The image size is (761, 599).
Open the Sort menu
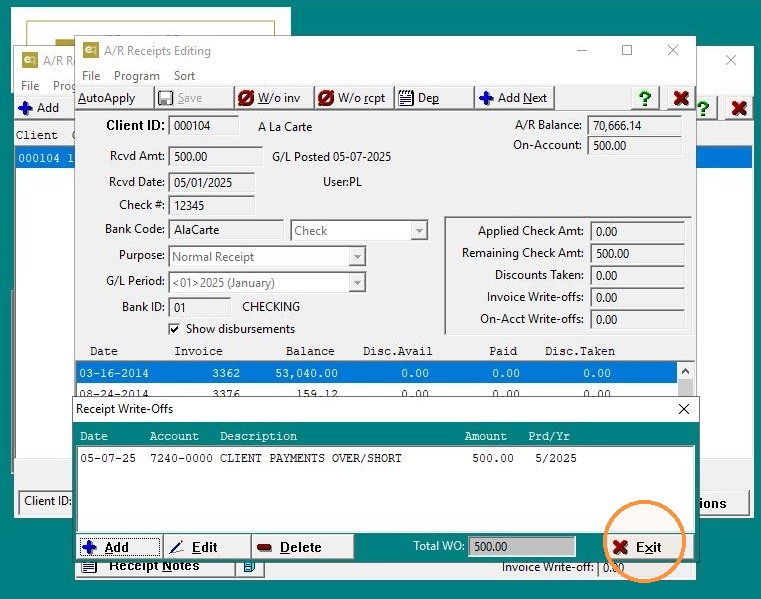point(184,76)
